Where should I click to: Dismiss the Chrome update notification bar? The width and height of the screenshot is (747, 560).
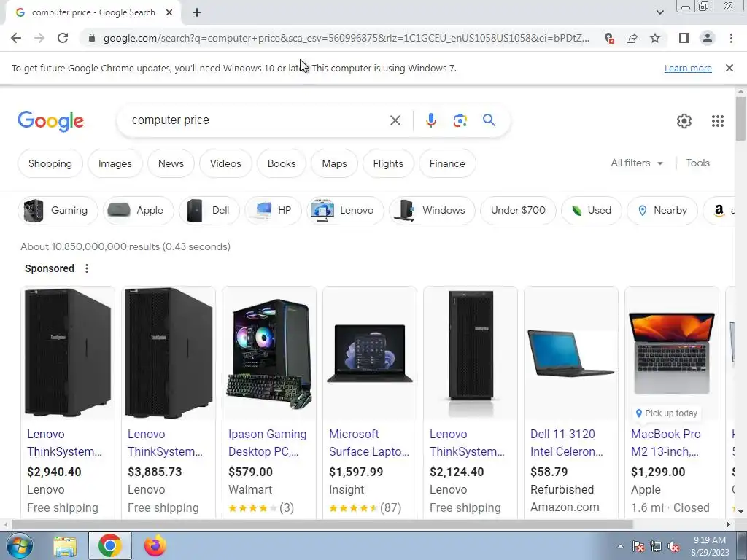tap(729, 68)
